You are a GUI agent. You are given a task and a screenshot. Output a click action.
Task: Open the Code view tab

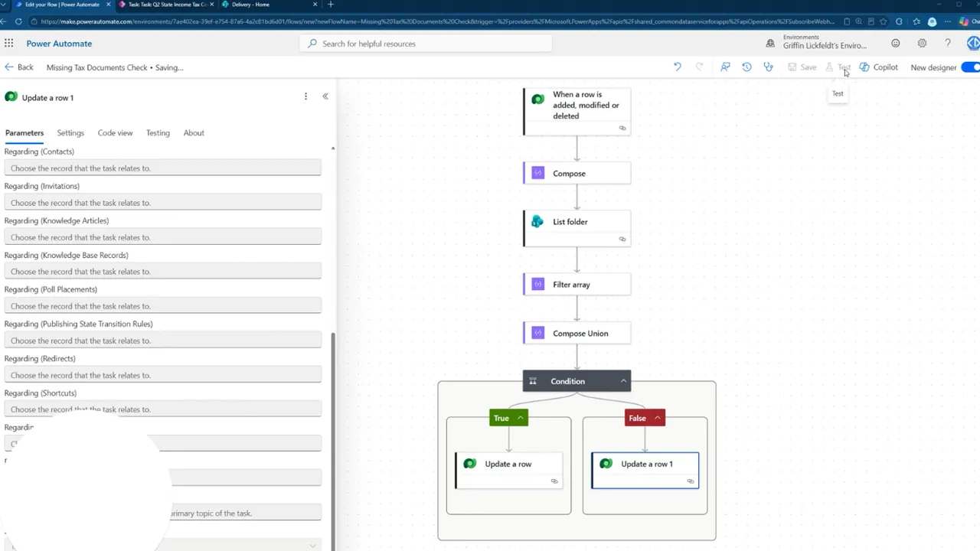coord(115,133)
